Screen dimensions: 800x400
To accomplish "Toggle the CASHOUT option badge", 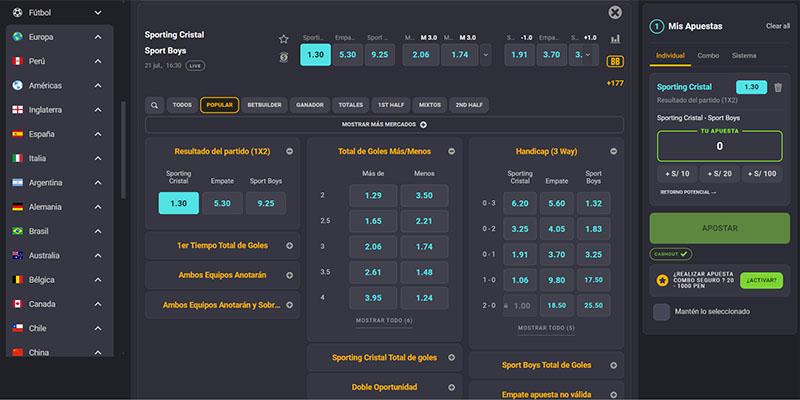I will click(670, 254).
